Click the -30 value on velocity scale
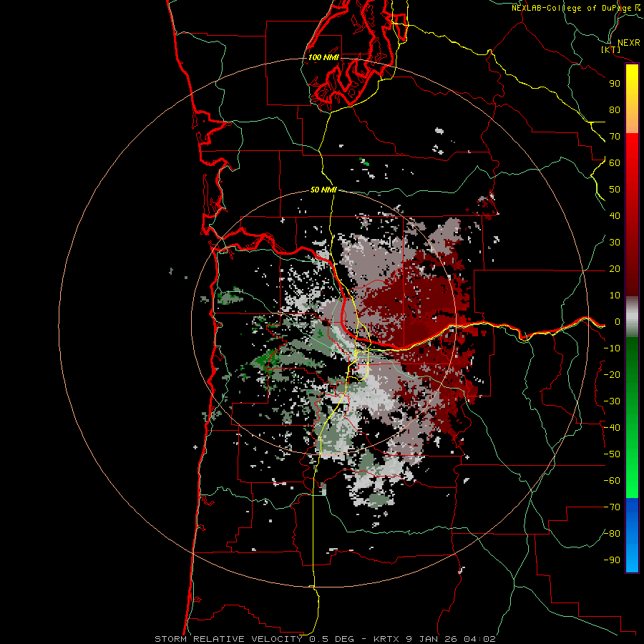This screenshot has width=644, height=644. coord(612,401)
